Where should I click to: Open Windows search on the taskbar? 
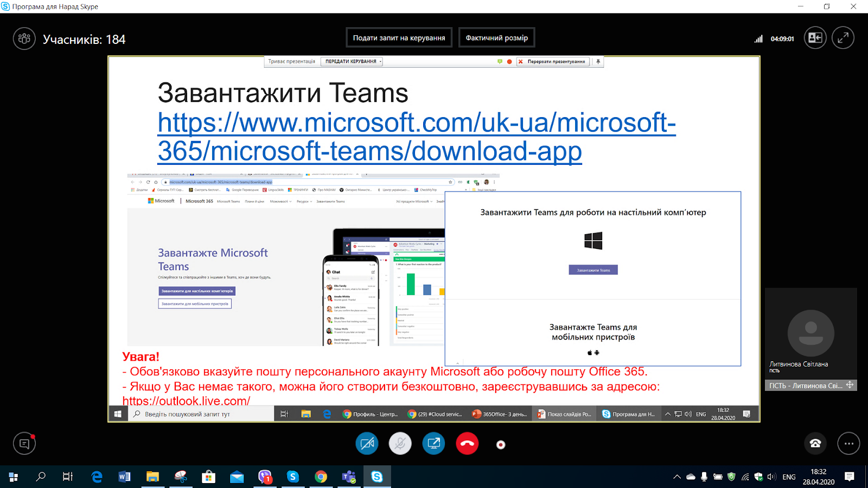[41, 477]
